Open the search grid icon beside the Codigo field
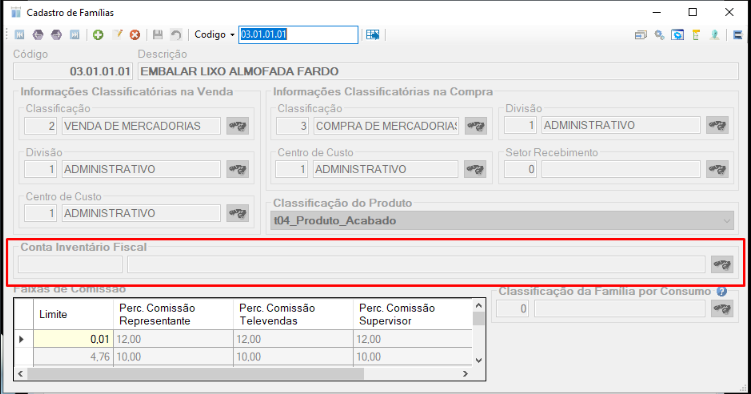This screenshot has height=394, width=751. click(373, 34)
